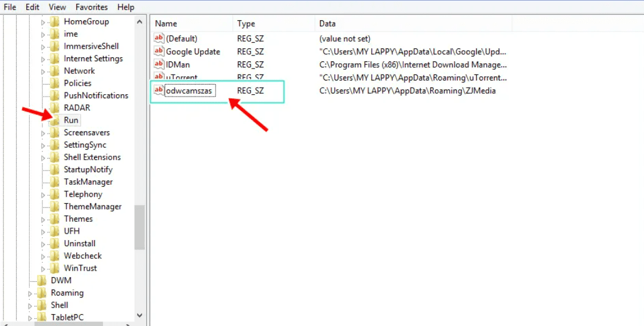Image resolution: width=644 pixels, height=326 pixels.
Task: Click the tree scrollbar down arrow
Action: pos(139,315)
